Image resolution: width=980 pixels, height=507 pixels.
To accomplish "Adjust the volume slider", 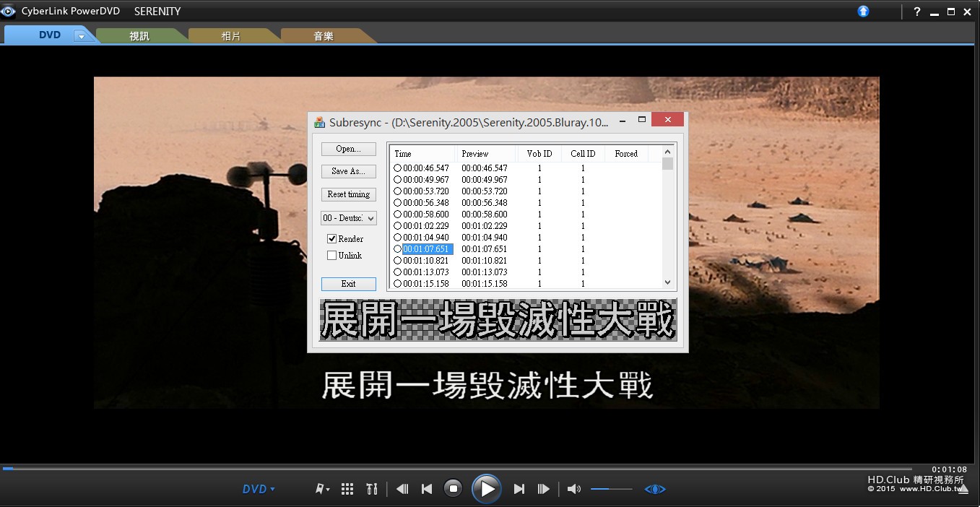I will click(611, 489).
